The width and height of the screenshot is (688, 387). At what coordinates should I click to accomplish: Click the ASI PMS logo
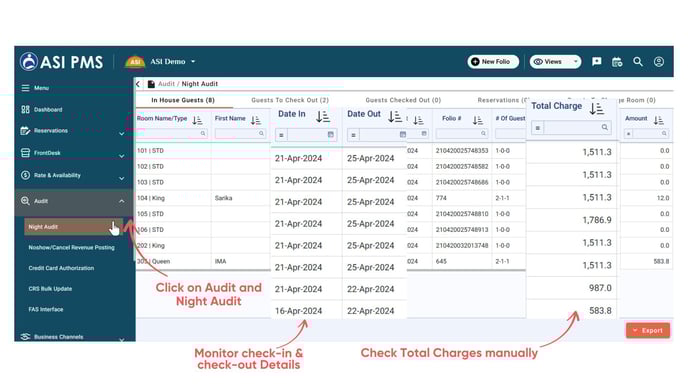(61, 62)
